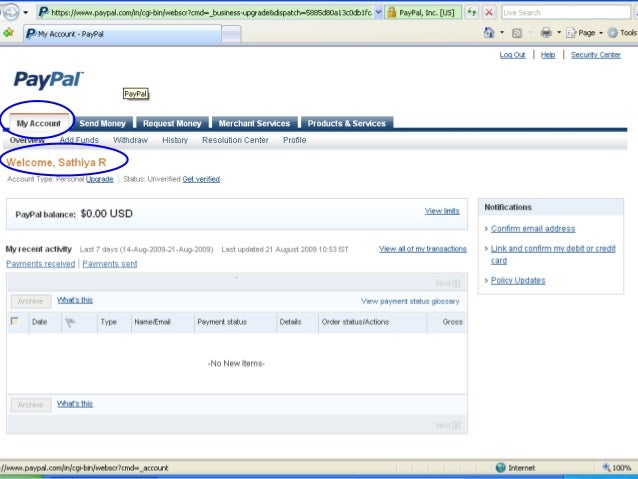This screenshot has width=638, height=479.
Task: Click the $0.00 USD balance amount
Action: (x=107, y=214)
